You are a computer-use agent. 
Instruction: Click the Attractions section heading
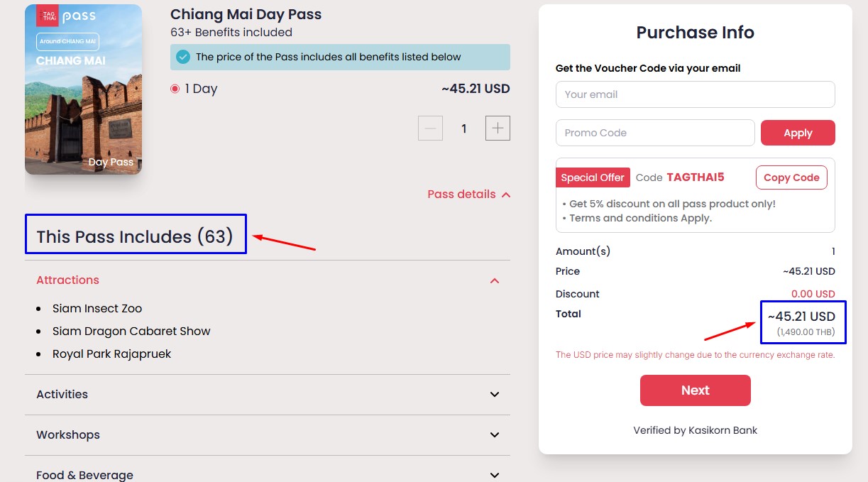pos(67,280)
